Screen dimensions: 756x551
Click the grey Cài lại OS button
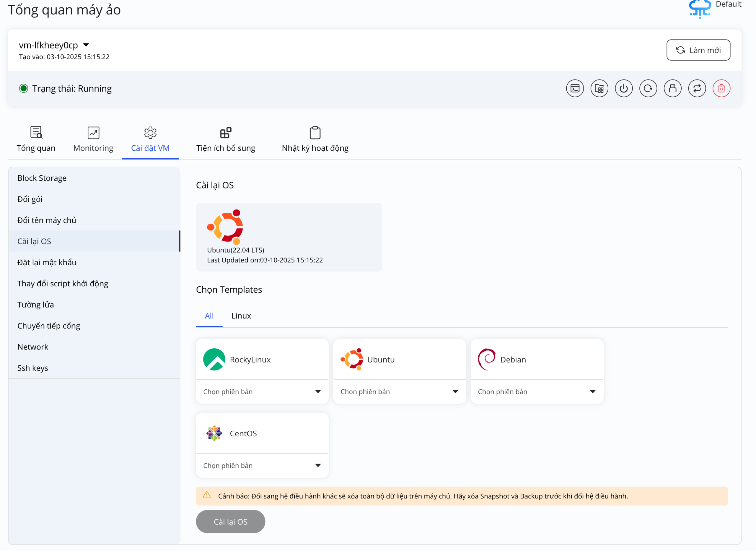click(230, 522)
